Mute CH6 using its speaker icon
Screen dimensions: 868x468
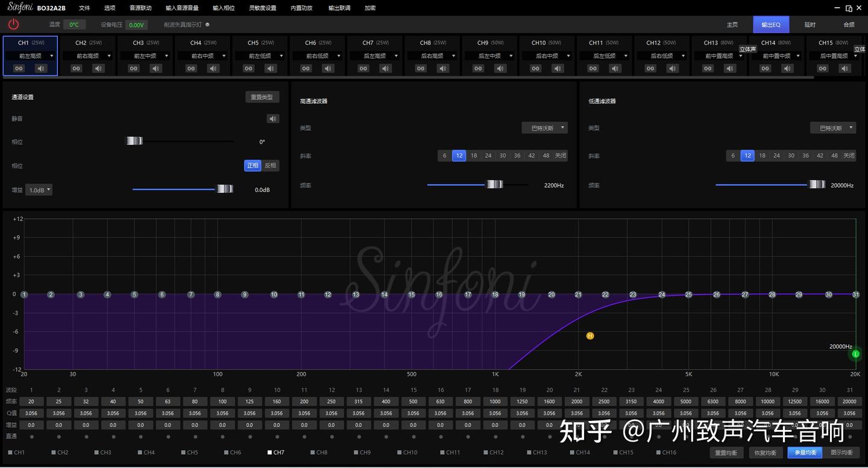(328, 68)
